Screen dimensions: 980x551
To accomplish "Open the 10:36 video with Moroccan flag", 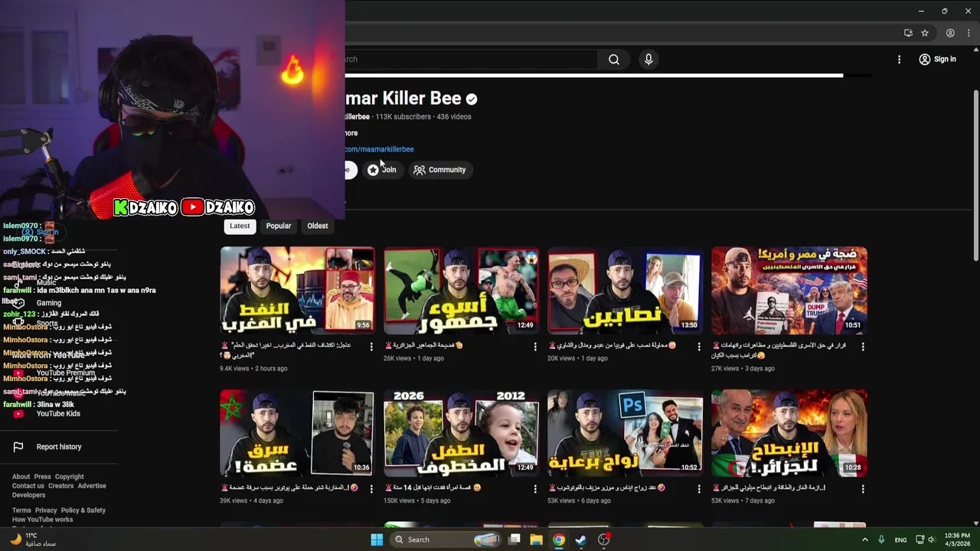I will pyautogui.click(x=298, y=433).
